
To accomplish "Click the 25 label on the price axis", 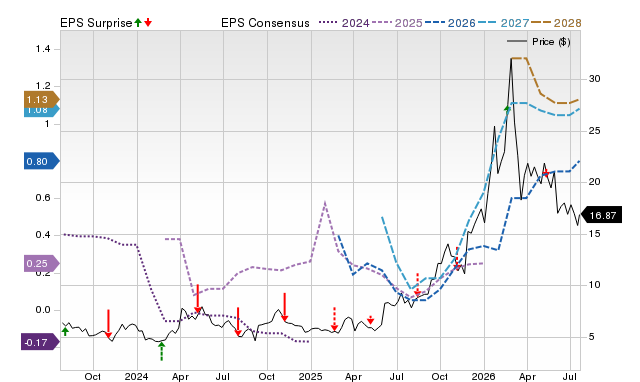I will pyautogui.click(x=594, y=131).
